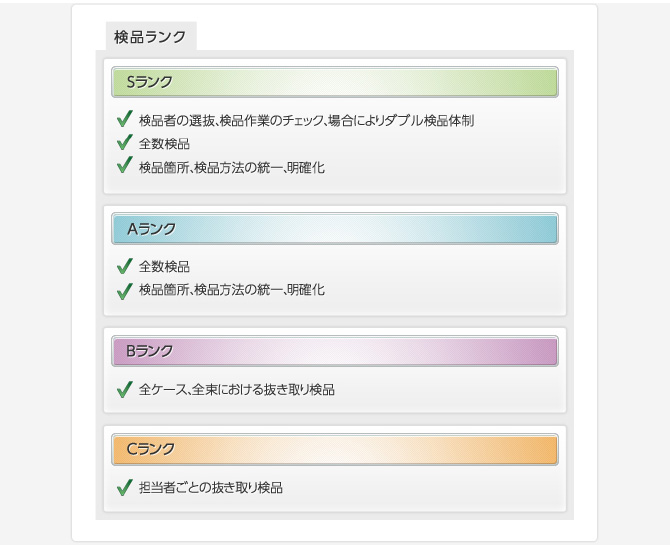The height and width of the screenshot is (550, 670).
Task: Click the 検品者の選抜、検品作業のチェック text
Action: tap(306, 121)
